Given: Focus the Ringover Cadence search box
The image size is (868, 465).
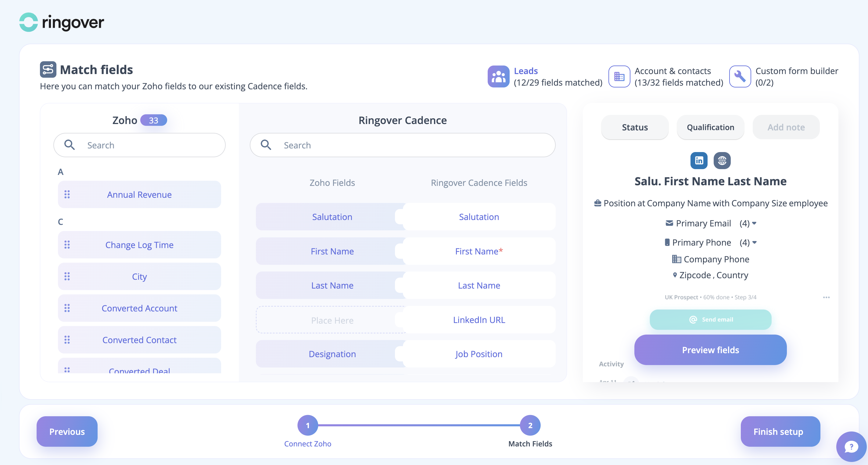Looking at the screenshot, I should click(402, 145).
